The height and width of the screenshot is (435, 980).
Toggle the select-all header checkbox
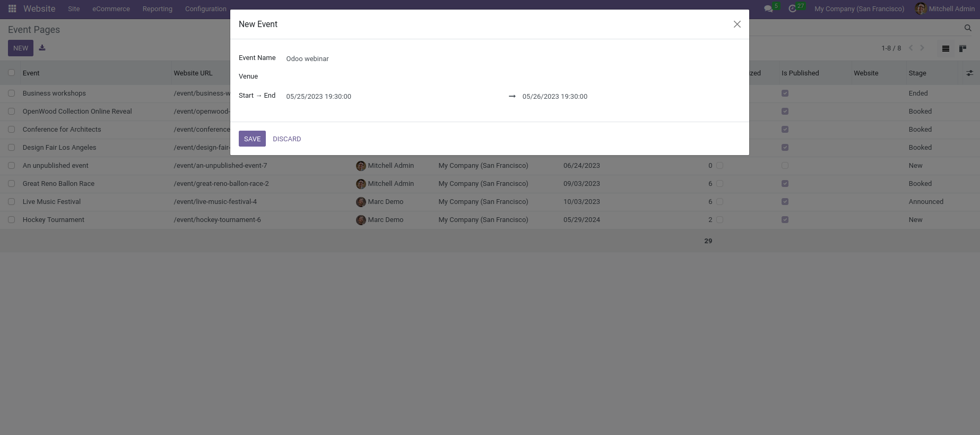click(x=11, y=73)
